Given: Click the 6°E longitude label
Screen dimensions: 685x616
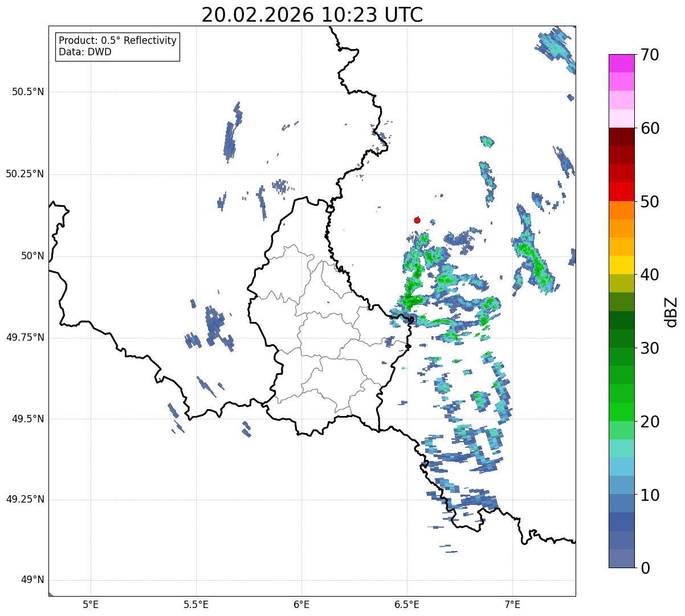Looking at the screenshot, I should tap(301, 604).
